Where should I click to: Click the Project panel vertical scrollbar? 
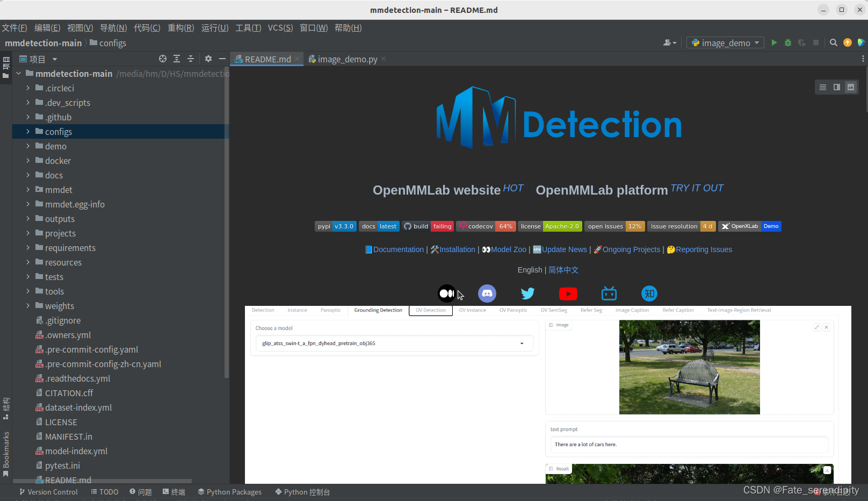point(227,223)
